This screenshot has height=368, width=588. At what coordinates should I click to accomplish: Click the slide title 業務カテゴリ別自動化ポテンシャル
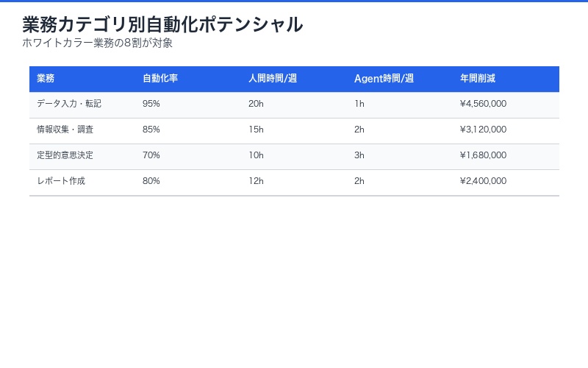coord(162,24)
